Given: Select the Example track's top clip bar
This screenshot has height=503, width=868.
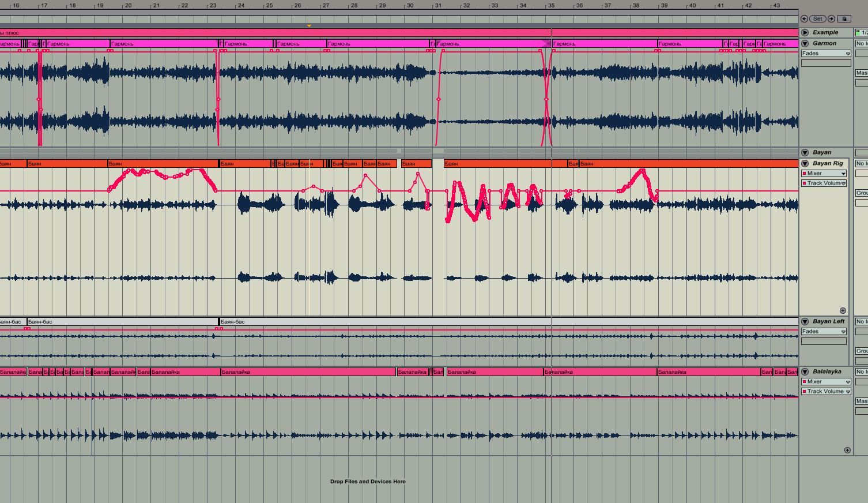Looking at the screenshot, I should 399,33.
